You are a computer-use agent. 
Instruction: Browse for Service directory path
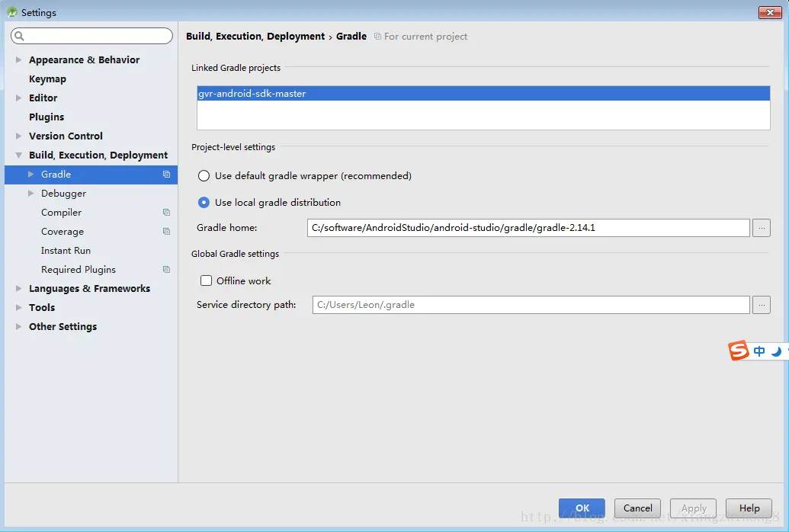762,305
